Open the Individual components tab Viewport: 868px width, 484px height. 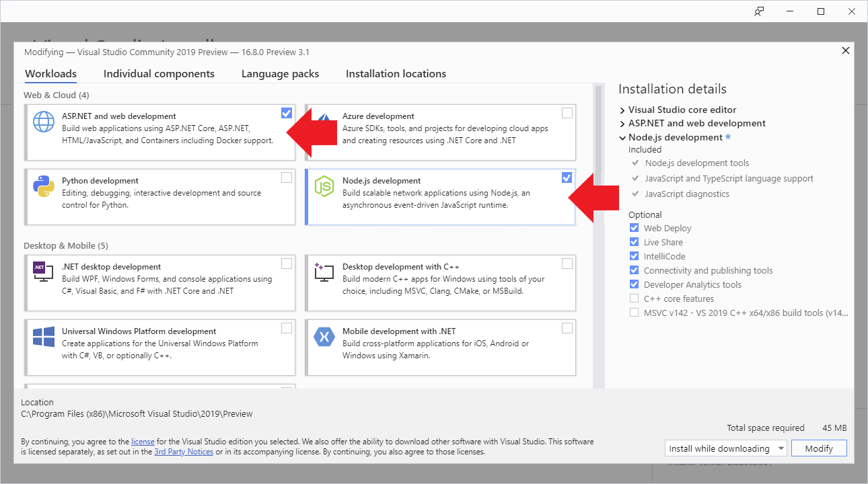point(159,74)
